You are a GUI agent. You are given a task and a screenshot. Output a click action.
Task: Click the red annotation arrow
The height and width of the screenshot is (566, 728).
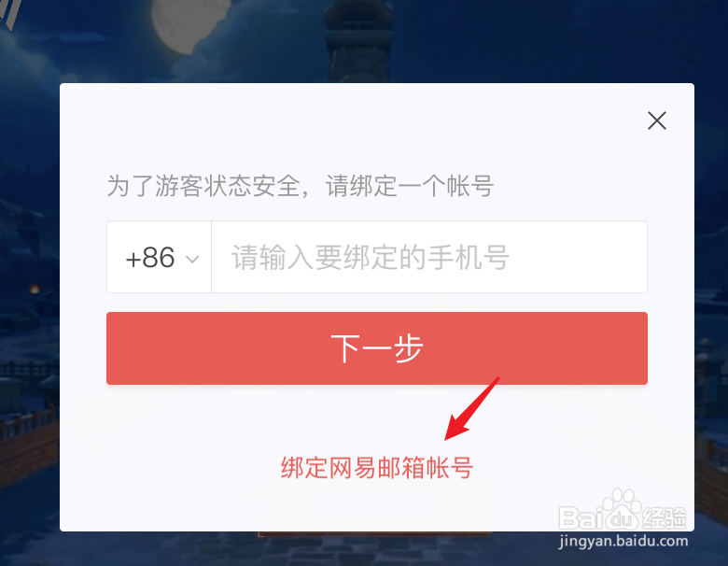coord(470,409)
